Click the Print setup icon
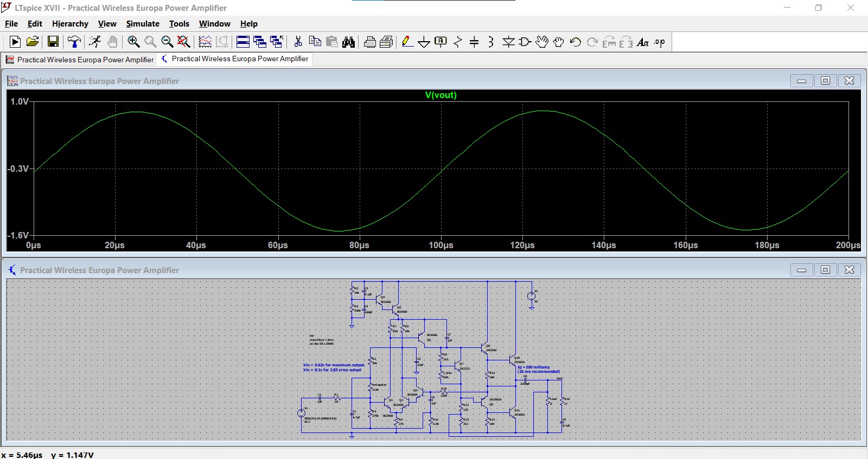Screen dimensions: 868x459 [370, 42]
